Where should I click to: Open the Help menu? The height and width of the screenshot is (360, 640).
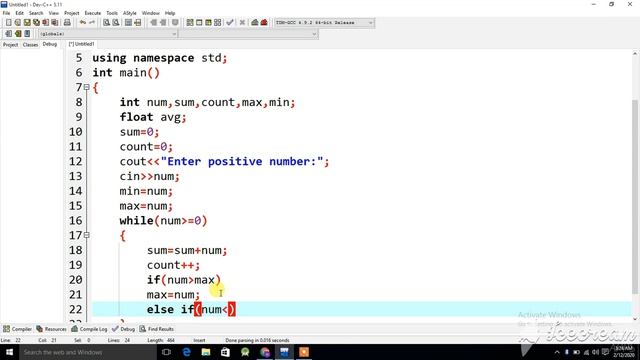170,13
